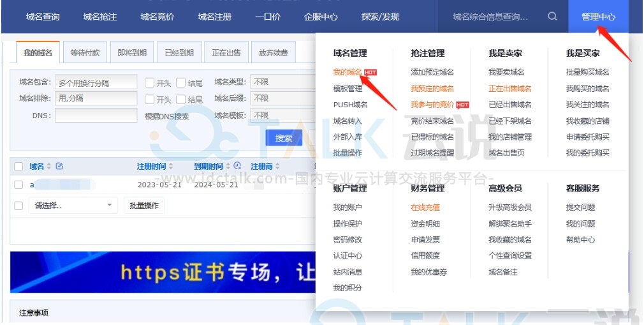
Task: Open the 请选择.. batch dropdown
Action: tap(73, 206)
